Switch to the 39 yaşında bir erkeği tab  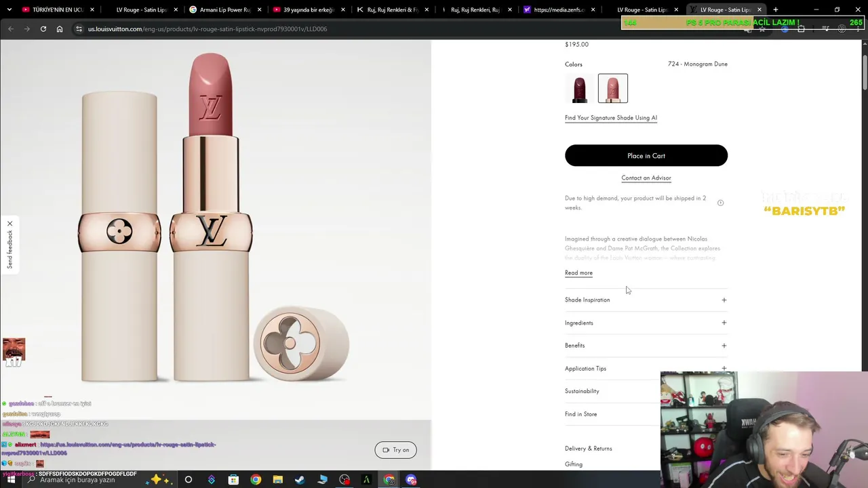click(x=309, y=9)
